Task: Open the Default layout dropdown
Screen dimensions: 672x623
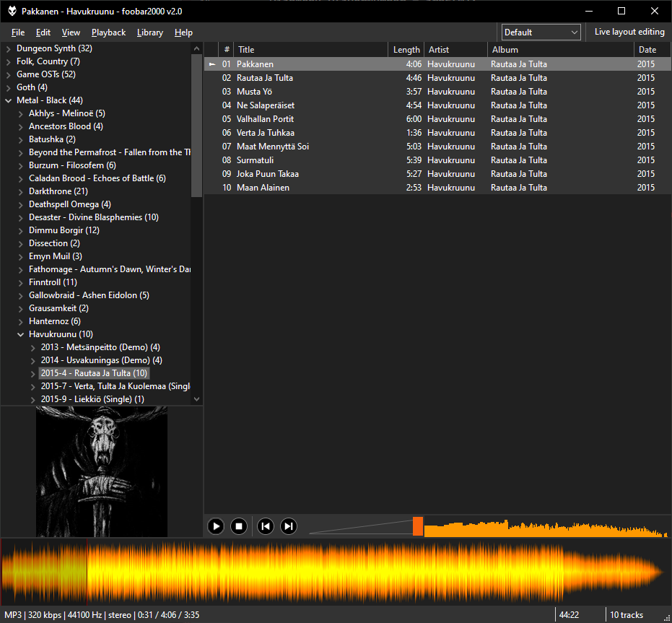Action: point(541,32)
